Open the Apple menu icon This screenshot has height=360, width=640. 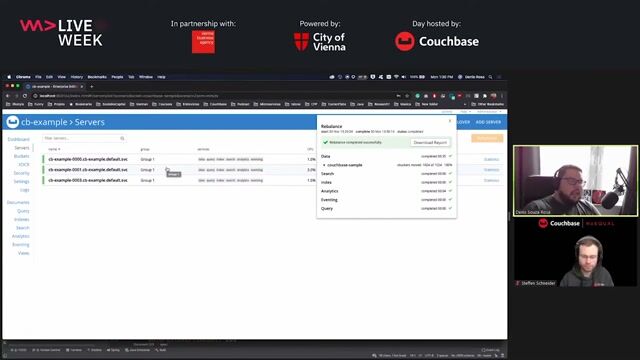click(9, 77)
